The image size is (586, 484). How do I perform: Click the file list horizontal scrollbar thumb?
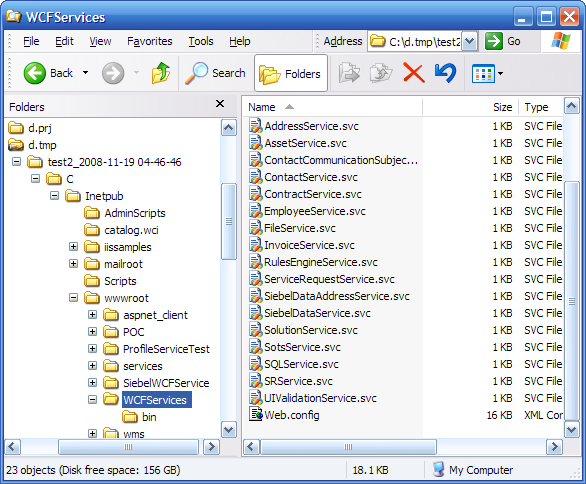point(348,447)
